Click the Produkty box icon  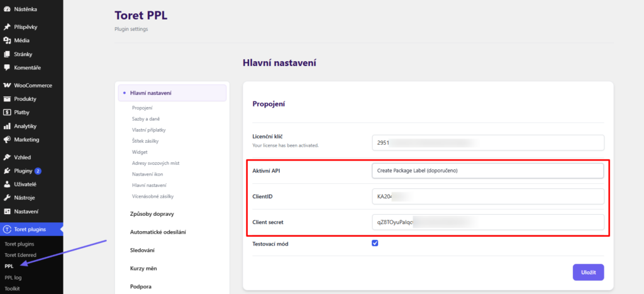coord(6,99)
